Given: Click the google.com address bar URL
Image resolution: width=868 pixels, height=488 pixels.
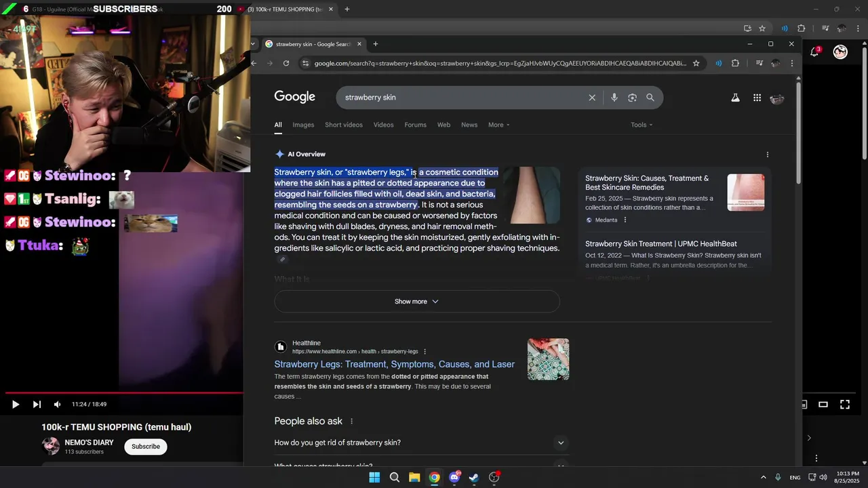Looking at the screenshot, I should (500, 63).
